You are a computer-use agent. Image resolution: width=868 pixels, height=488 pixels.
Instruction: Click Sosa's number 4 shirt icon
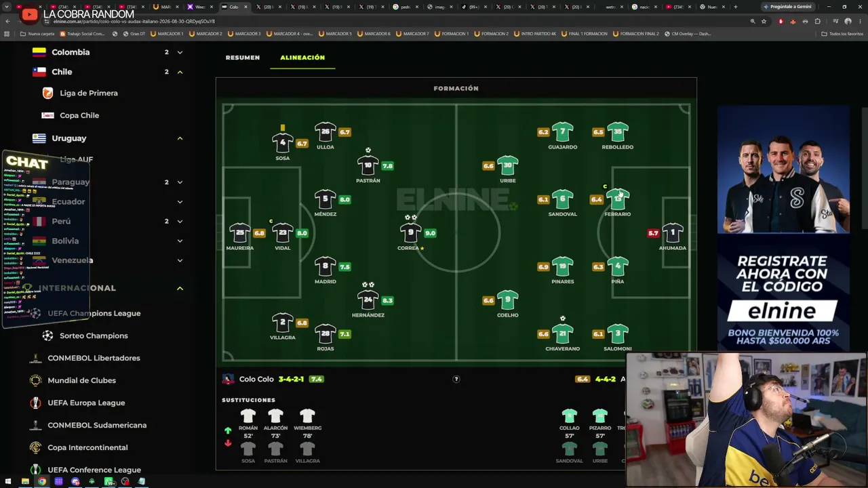click(283, 143)
